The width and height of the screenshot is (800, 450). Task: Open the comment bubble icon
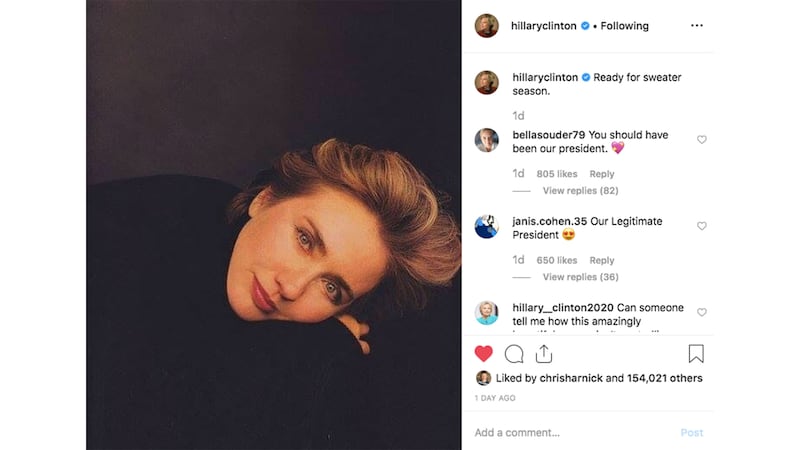(514, 353)
